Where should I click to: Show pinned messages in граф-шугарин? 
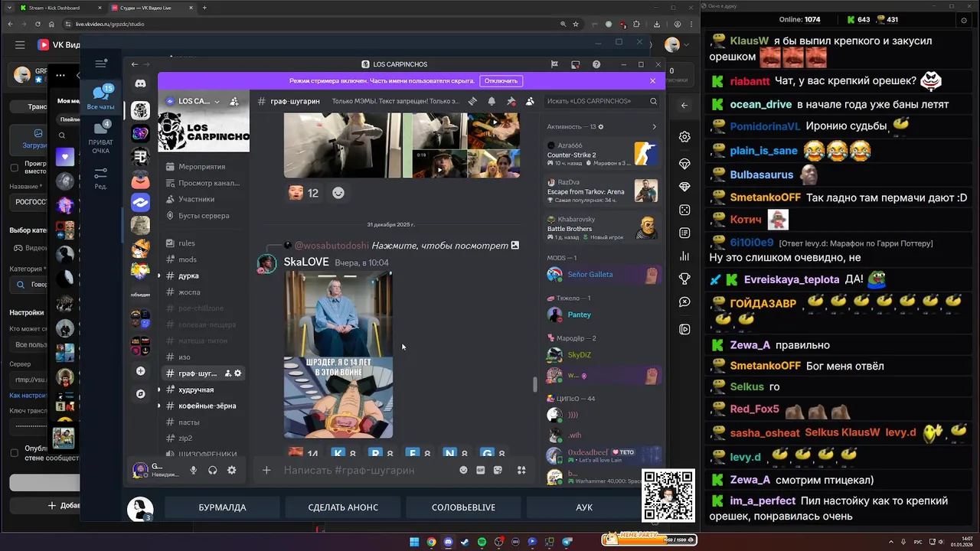click(511, 101)
